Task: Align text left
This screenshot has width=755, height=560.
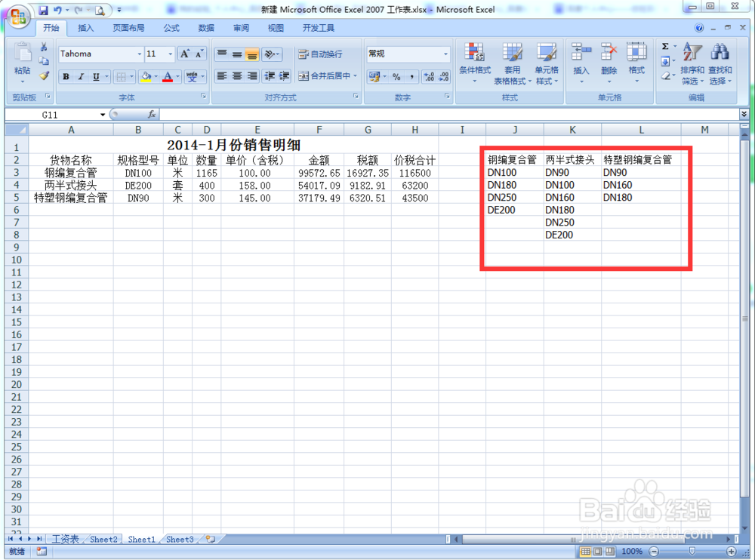Action: pyautogui.click(x=221, y=75)
